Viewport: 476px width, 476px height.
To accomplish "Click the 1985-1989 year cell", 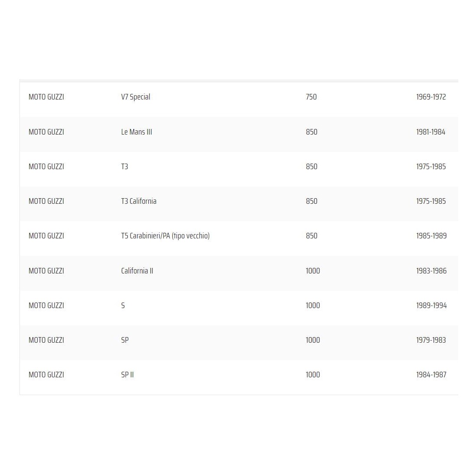I will coord(431,236).
